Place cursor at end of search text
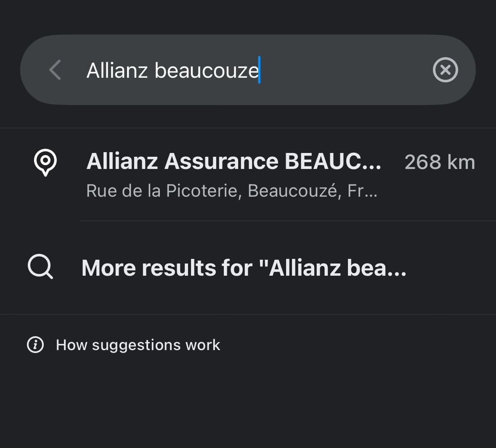Screen dimensions: 496x448 coord(259,70)
